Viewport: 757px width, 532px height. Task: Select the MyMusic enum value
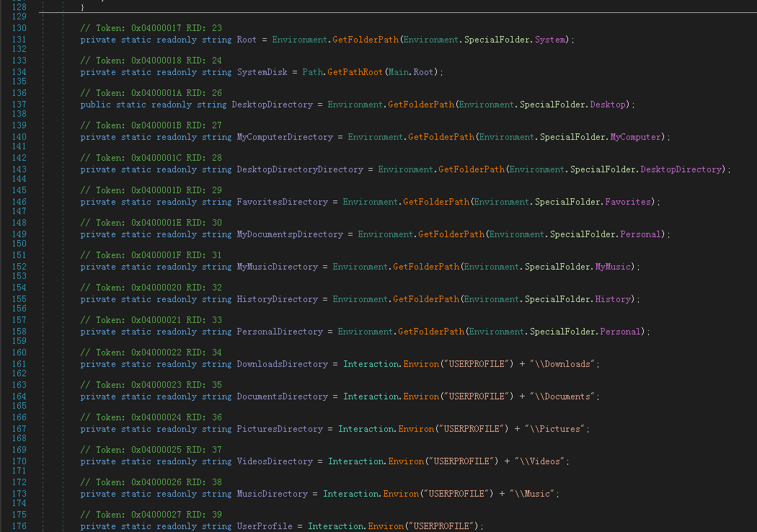(613, 267)
